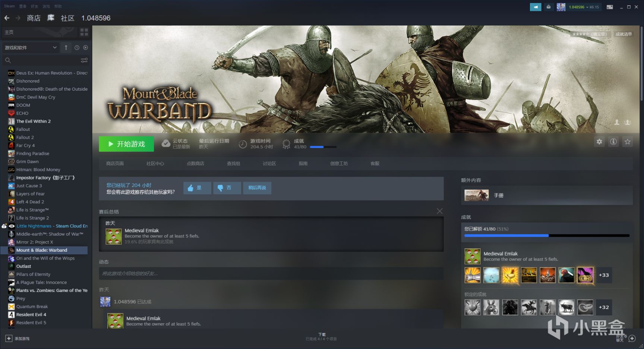The width and height of the screenshot is (644, 349).
Task: View the locked heart achievement icon
Action: pyautogui.click(x=473, y=307)
